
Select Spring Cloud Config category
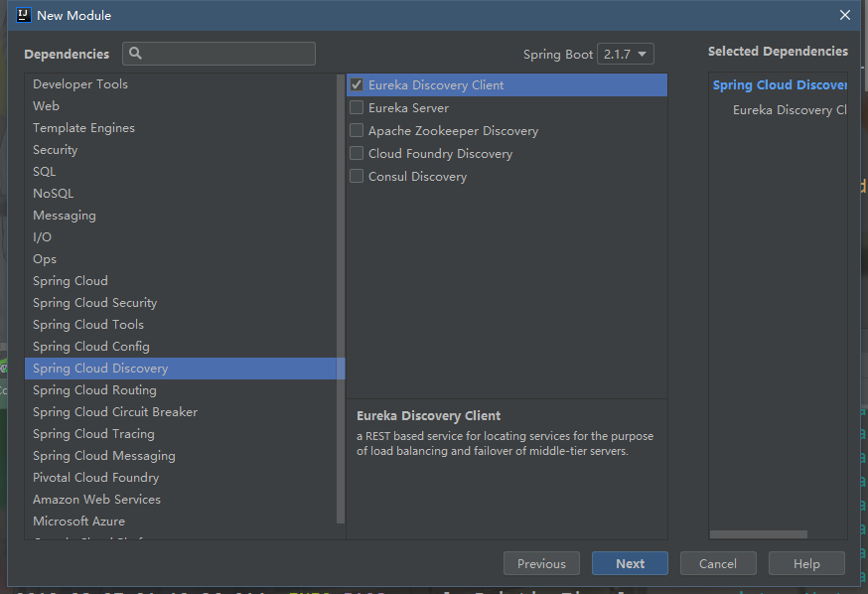[x=181, y=347]
